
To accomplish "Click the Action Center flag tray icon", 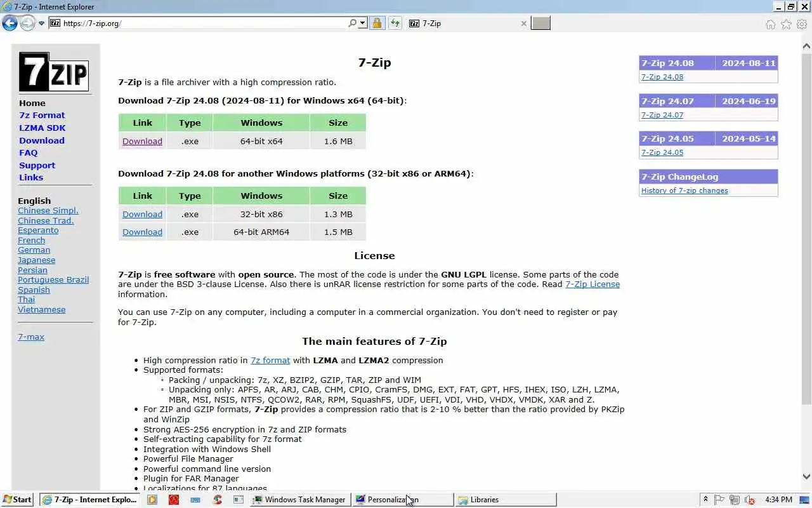I will [719, 500].
